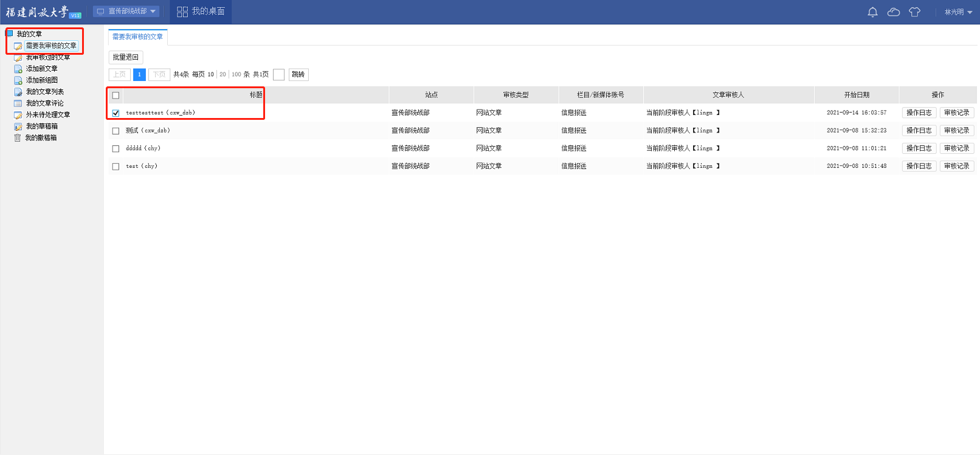The height and width of the screenshot is (455, 980).
Task: Click the 批量退回 button
Action: 126,57
